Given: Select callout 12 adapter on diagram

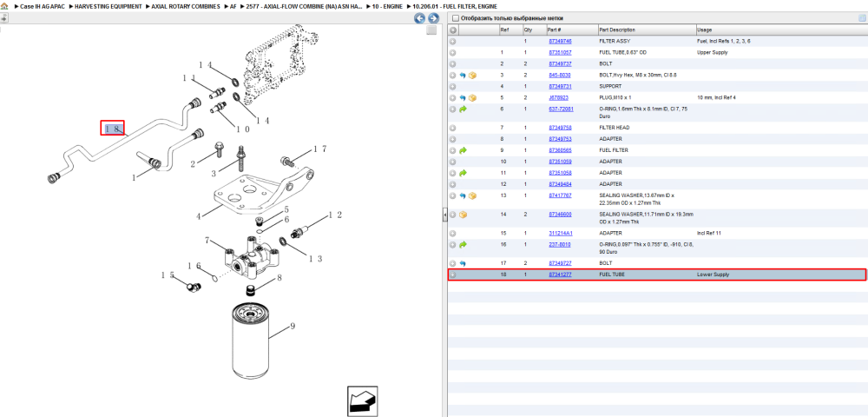Looking at the screenshot, I should click(x=335, y=215).
